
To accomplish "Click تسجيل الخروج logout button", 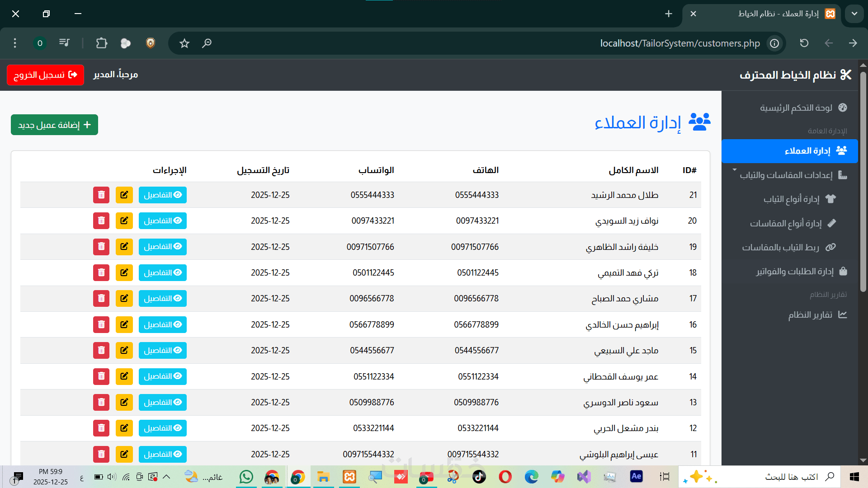I will [45, 75].
